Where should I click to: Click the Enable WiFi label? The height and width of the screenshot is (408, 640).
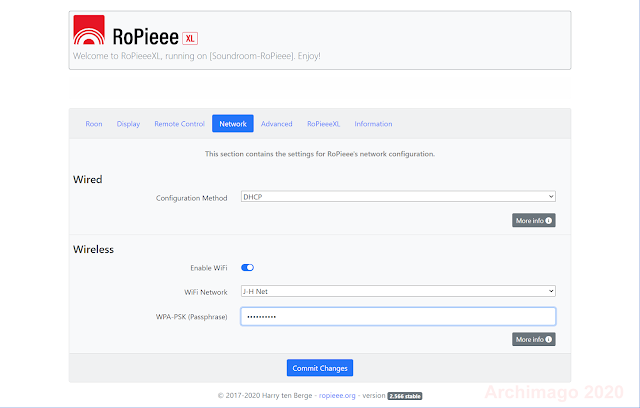click(209, 268)
